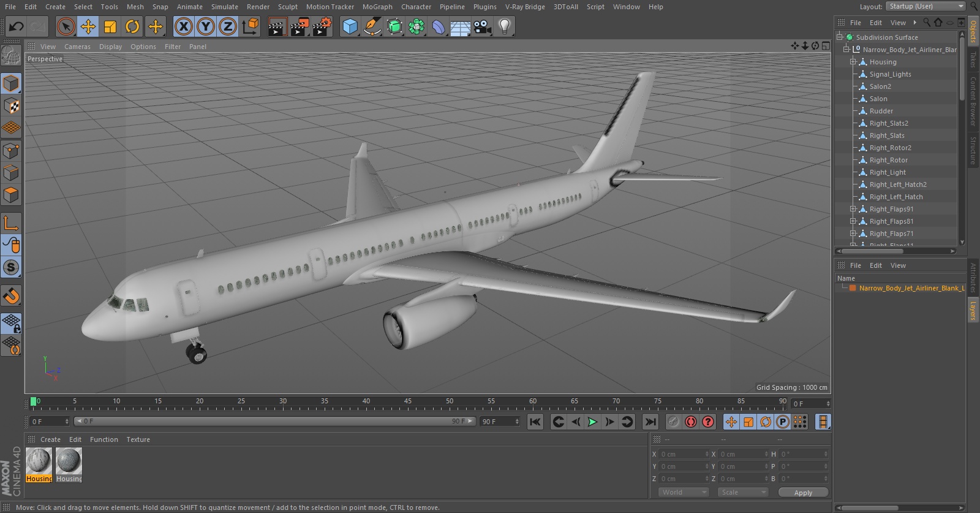Select the Rudder object in tree

(881, 111)
